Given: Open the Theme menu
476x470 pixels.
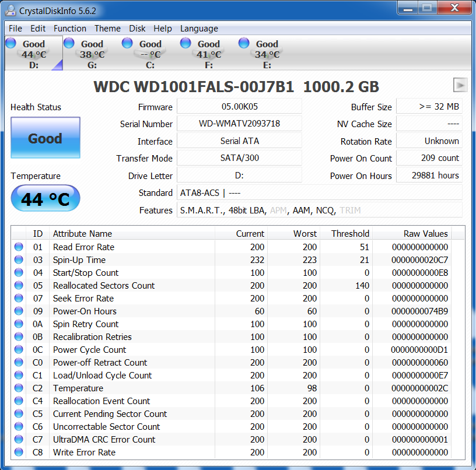Looking at the screenshot, I should [x=107, y=29].
